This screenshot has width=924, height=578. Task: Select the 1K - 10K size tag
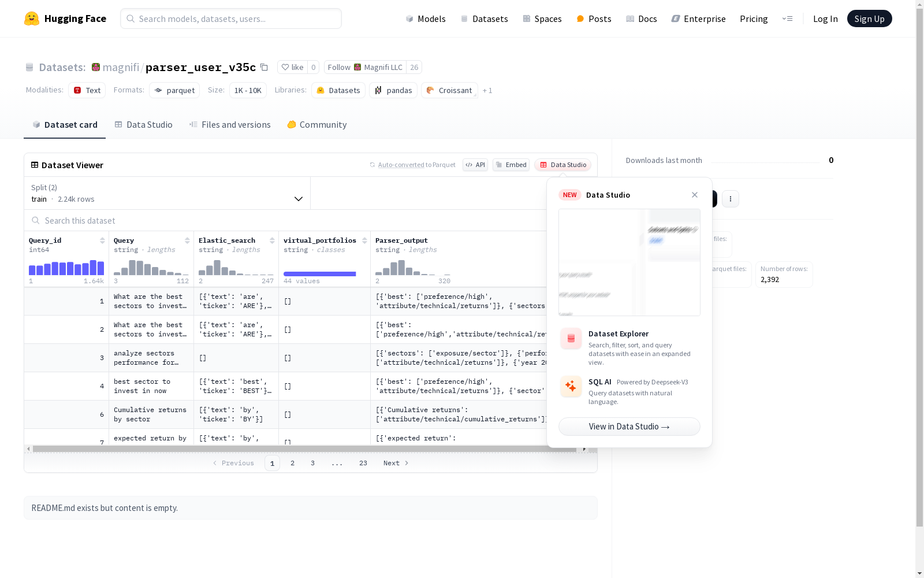[x=248, y=90]
